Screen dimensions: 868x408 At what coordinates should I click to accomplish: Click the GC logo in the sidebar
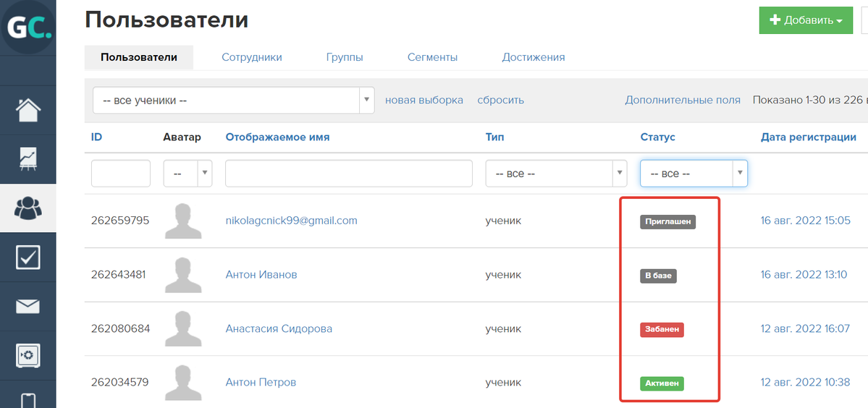pyautogui.click(x=28, y=27)
